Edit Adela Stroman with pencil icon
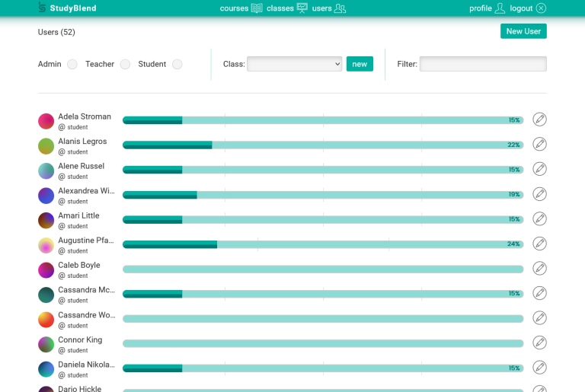Screen dimensions: 585x392 click(x=539, y=120)
